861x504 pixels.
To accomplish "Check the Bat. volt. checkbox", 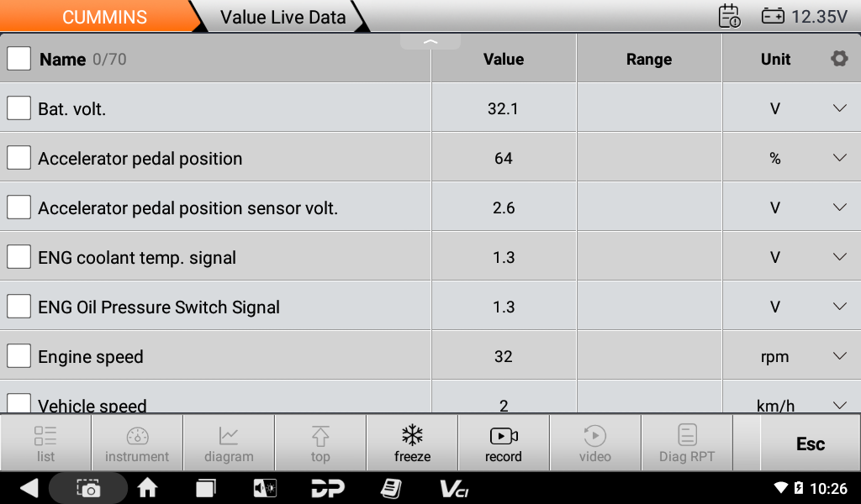I will pyautogui.click(x=18, y=108).
